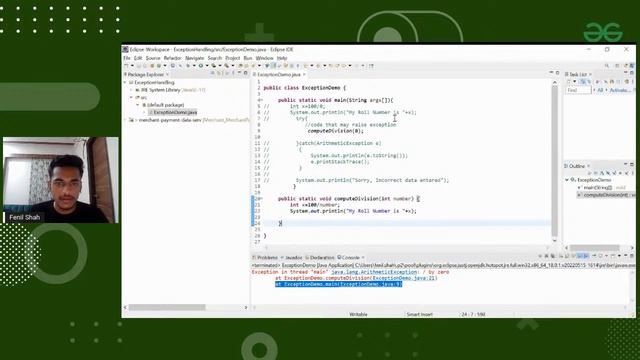
Task: Minimize the Outline panel
Action: (626, 164)
